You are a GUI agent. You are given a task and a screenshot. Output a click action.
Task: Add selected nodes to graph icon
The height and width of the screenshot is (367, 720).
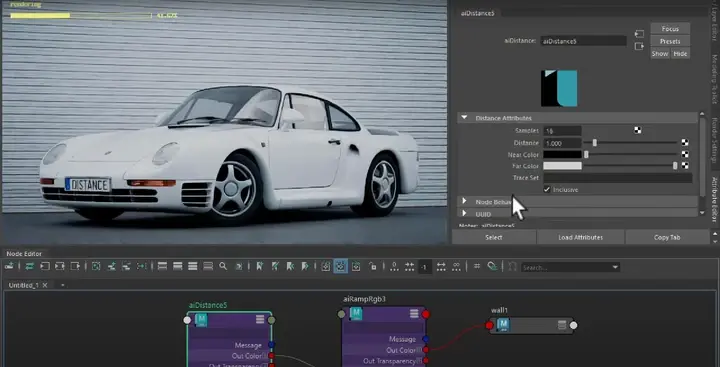pos(112,266)
